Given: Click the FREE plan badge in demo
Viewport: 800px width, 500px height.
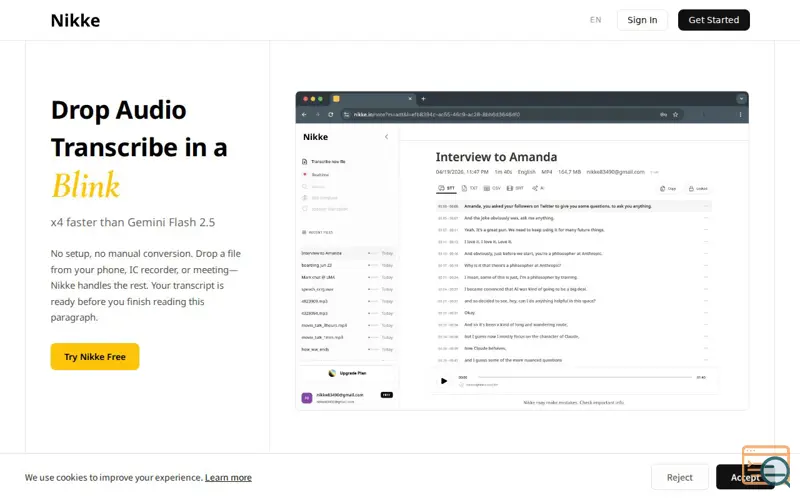Looking at the screenshot, I should click(387, 395).
